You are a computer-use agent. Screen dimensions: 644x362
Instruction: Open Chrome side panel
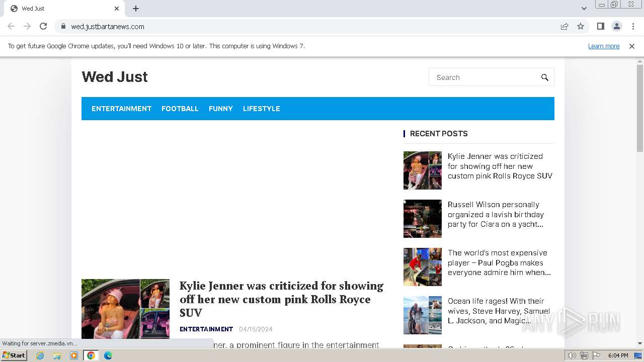pos(600,26)
